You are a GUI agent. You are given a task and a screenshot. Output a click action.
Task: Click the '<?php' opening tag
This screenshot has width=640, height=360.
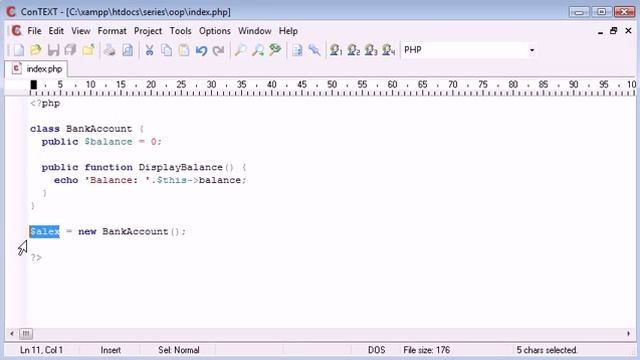(x=45, y=103)
